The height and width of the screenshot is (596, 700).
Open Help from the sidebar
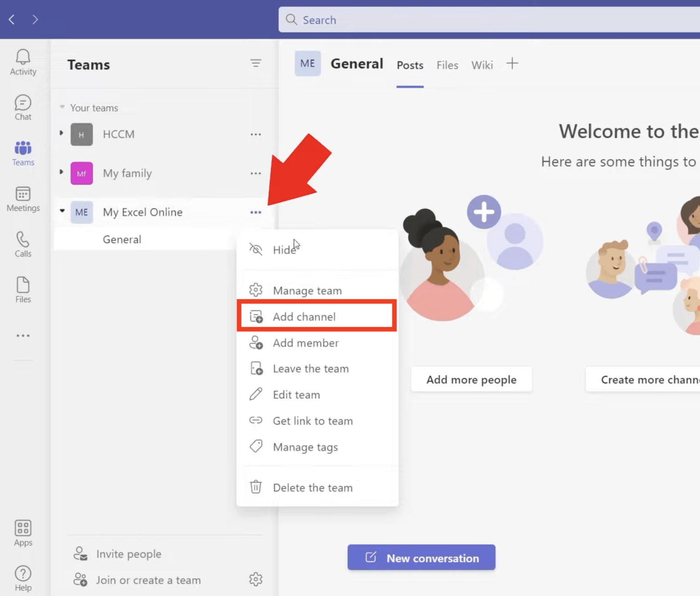tap(22, 576)
